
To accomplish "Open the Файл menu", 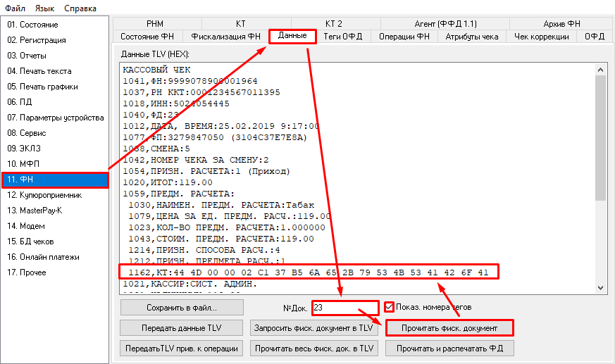I will [x=15, y=8].
